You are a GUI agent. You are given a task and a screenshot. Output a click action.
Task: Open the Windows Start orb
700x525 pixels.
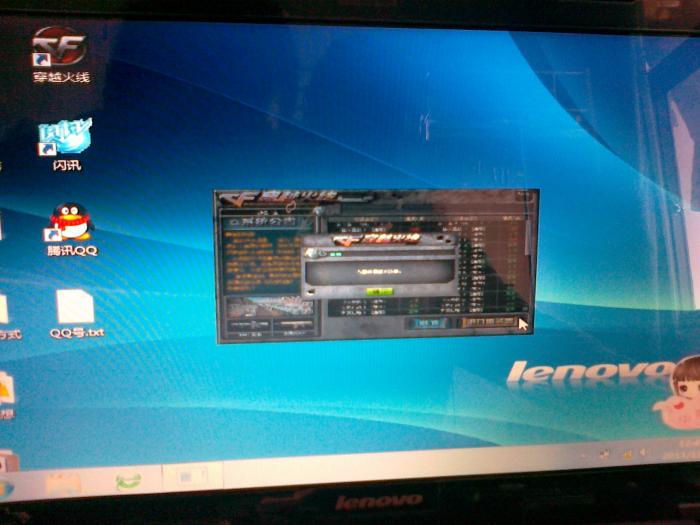[6, 489]
